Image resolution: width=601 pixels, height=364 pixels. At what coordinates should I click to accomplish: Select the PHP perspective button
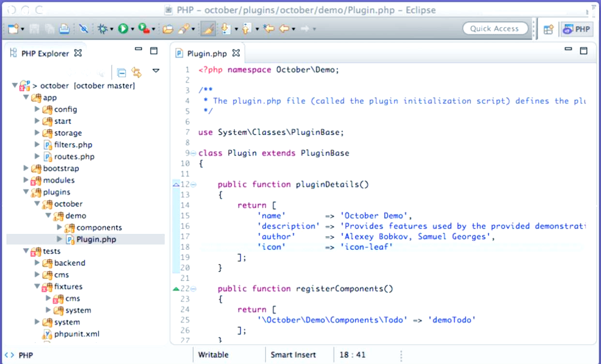(x=577, y=29)
